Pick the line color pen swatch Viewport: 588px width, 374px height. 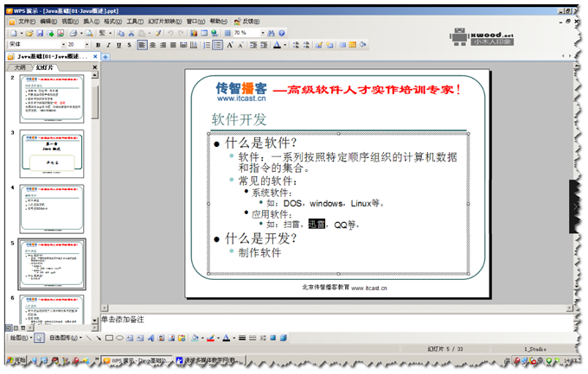pos(211,338)
